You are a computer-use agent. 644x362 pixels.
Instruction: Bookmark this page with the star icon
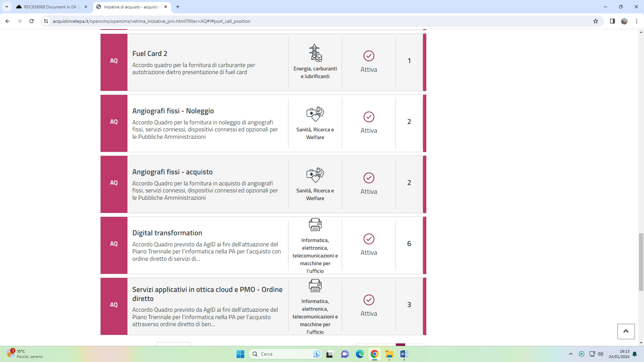coord(596,21)
